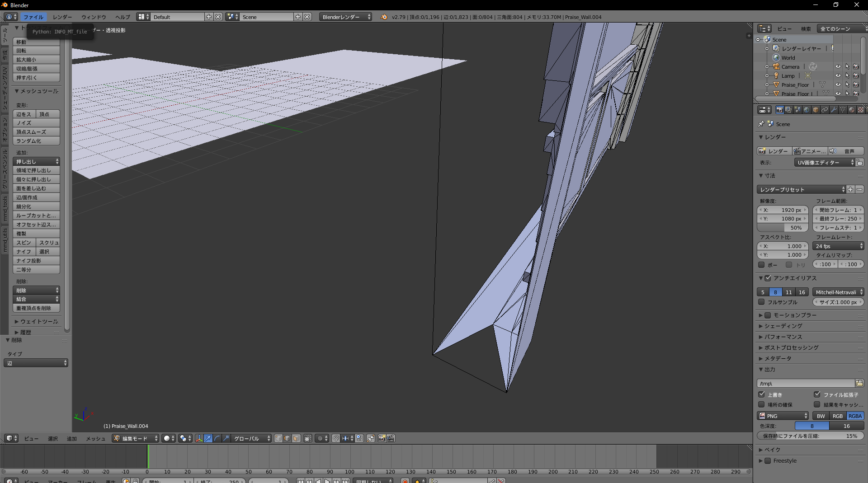This screenshot has height=483, width=868.
Task: Open the ウィンドウ menu
Action: 94,17
